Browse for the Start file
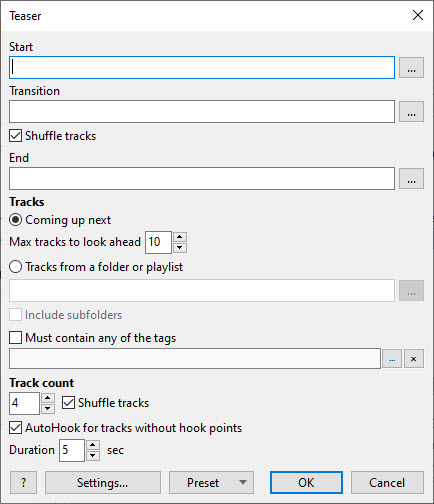 [411, 68]
